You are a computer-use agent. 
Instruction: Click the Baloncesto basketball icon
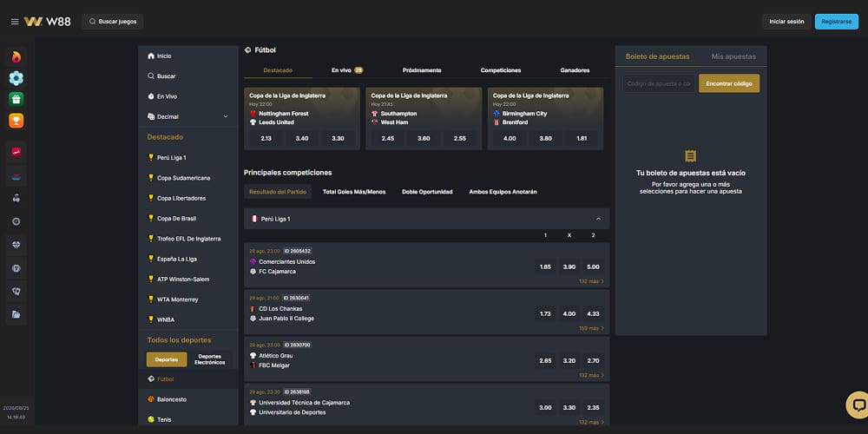[x=150, y=399]
